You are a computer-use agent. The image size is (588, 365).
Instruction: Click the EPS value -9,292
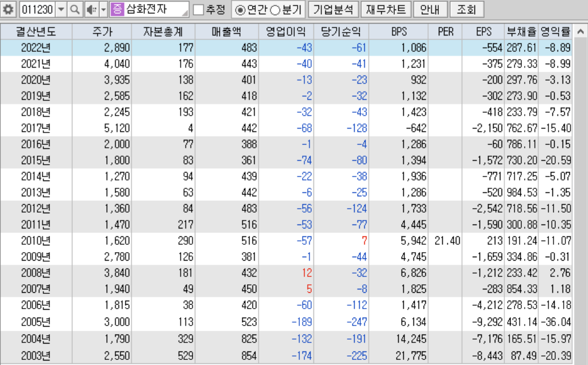coord(487,322)
